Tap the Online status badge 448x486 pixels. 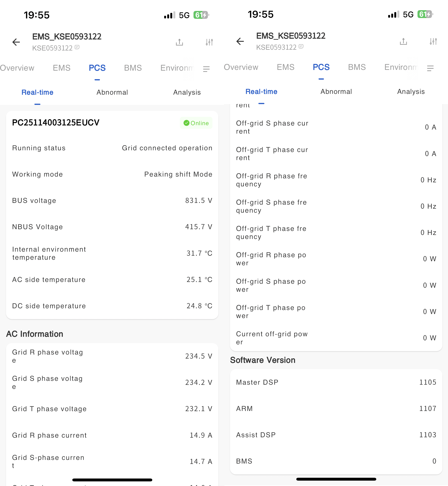click(x=196, y=123)
